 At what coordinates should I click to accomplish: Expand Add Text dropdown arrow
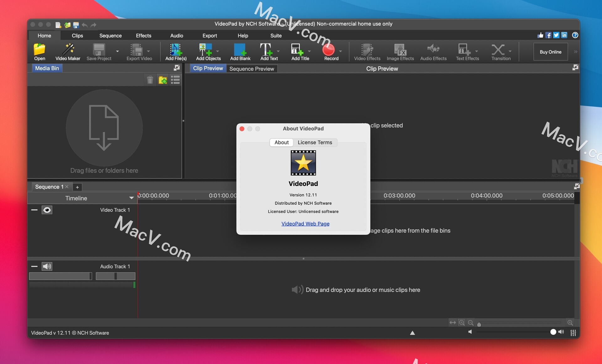point(278,51)
